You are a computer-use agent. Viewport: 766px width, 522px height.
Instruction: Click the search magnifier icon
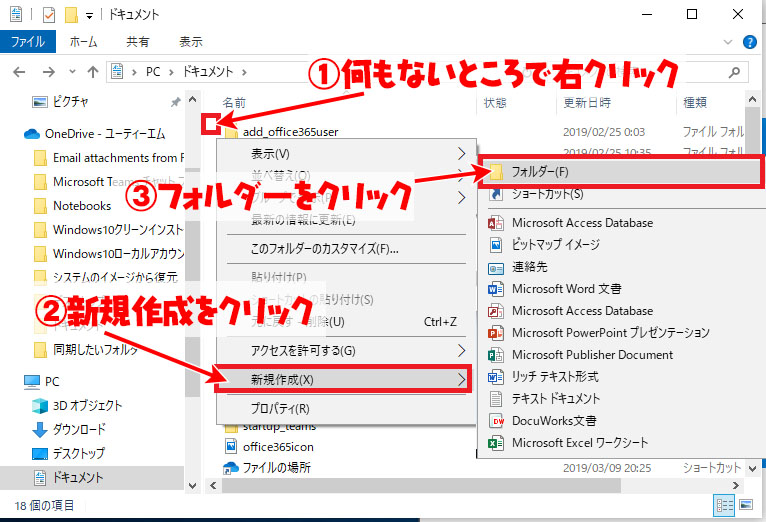[734, 73]
